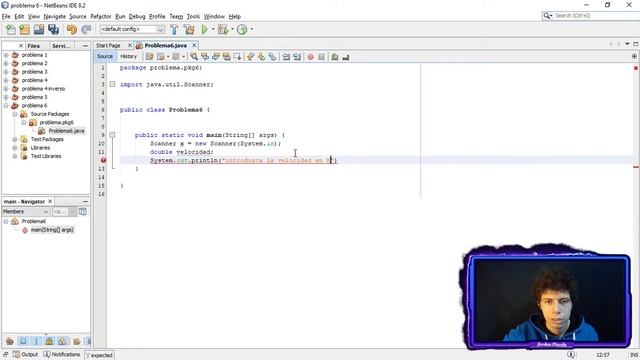Switch to the Files tab
The height and width of the screenshot is (360, 640).
pyautogui.click(x=34, y=46)
